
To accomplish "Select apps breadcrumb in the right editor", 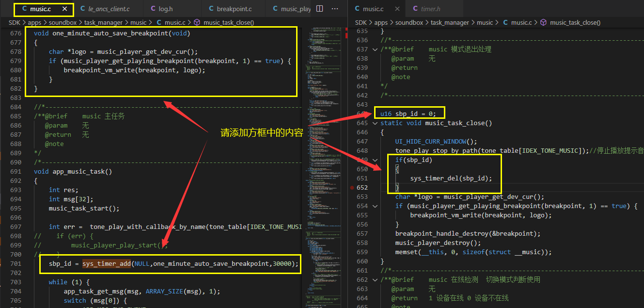I will click(x=381, y=22).
